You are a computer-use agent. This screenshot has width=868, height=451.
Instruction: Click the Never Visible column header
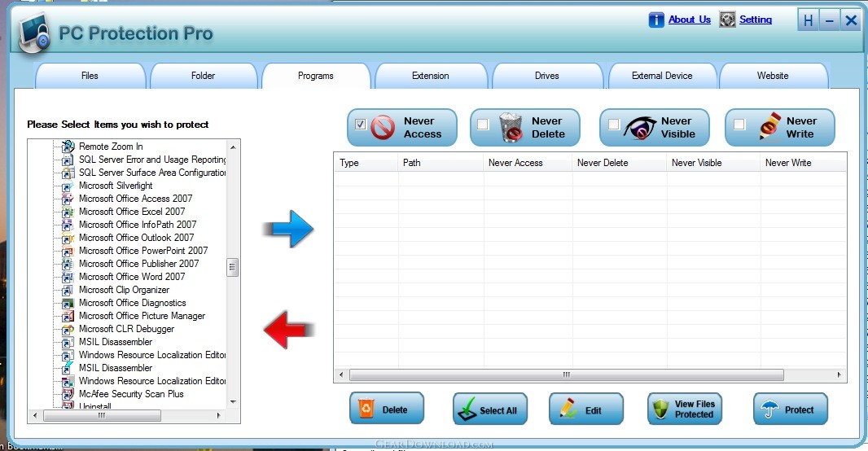point(713,163)
